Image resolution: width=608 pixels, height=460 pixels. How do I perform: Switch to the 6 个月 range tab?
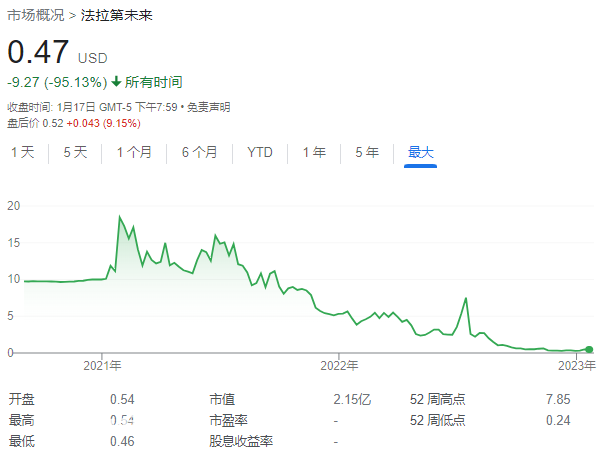199,152
